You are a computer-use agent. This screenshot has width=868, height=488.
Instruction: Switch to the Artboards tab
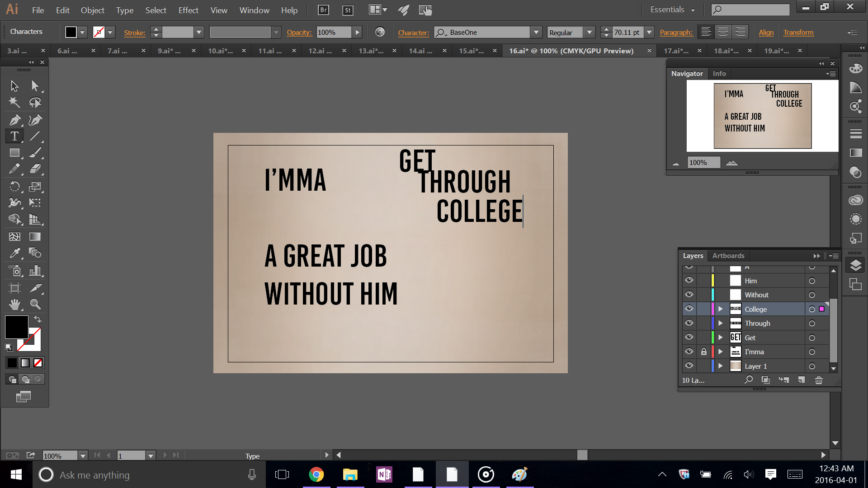tap(728, 256)
